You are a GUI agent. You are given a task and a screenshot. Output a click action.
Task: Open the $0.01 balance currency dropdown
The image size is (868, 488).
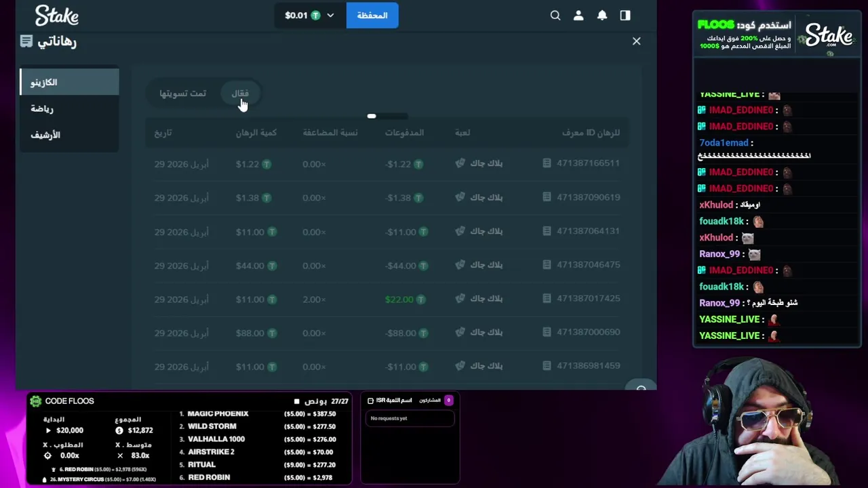310,15
